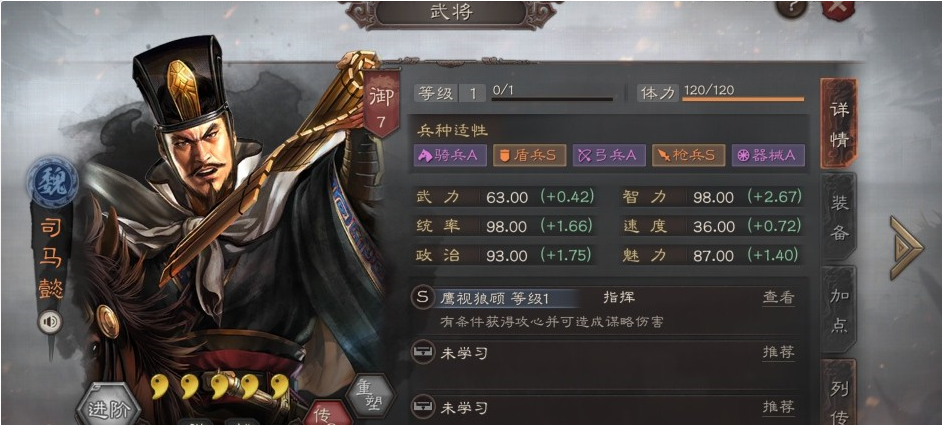This screenshot has width=942, height=425.
Task: Click the speaker voice icon below 司马懿
Action: [x=50, y=322]
